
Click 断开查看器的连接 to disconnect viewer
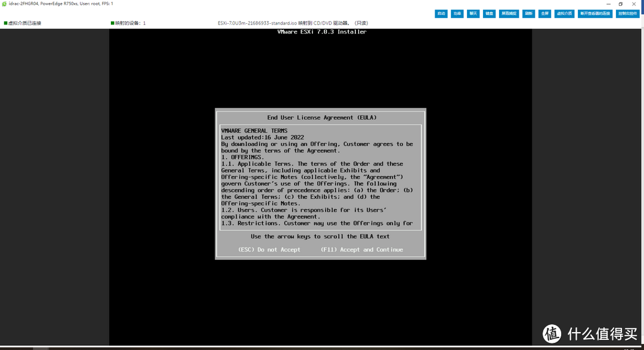[595, 14]
